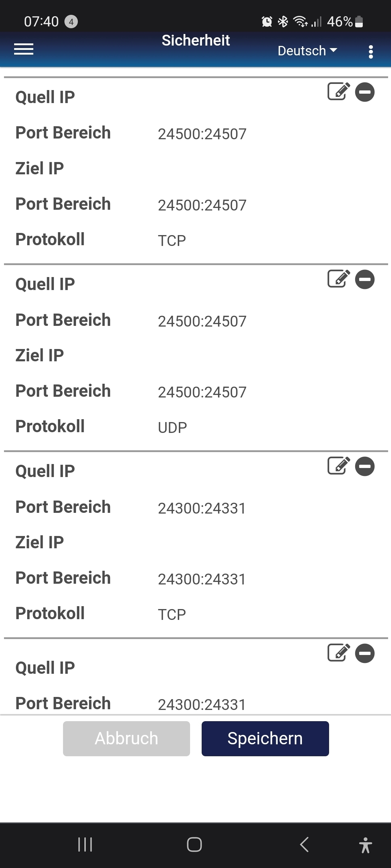Delete the UDP 24500:24507 rule
Image resolution: width=391 pixels, height=868 pixels.
(365, 279)
